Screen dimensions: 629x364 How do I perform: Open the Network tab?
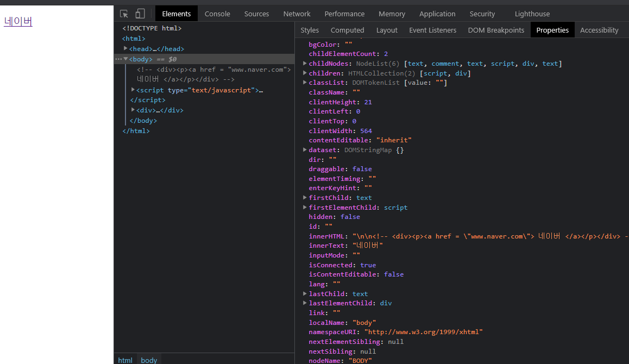[x=297, y=14]
